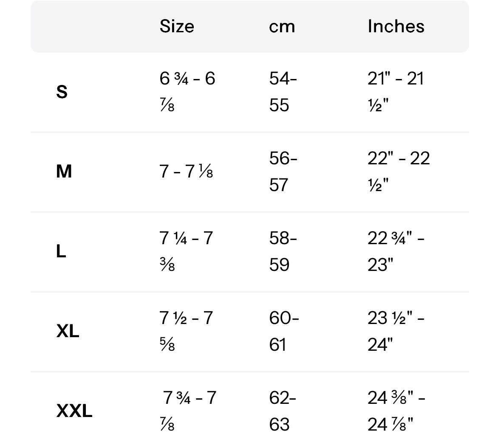Select the XL row label

[68, 331]
